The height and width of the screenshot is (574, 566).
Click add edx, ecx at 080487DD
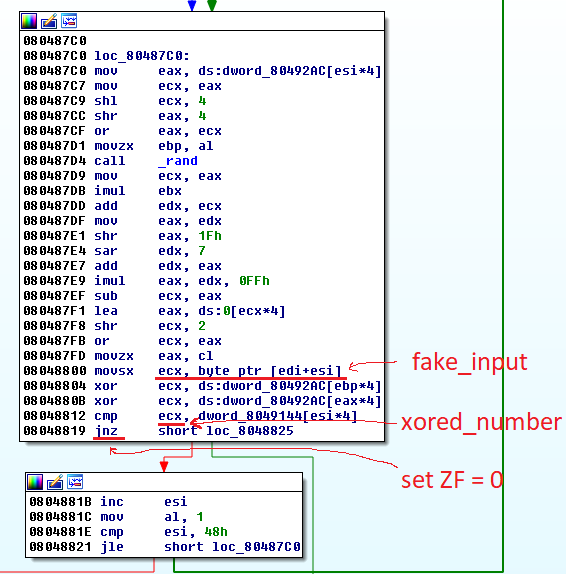(122, 206)
